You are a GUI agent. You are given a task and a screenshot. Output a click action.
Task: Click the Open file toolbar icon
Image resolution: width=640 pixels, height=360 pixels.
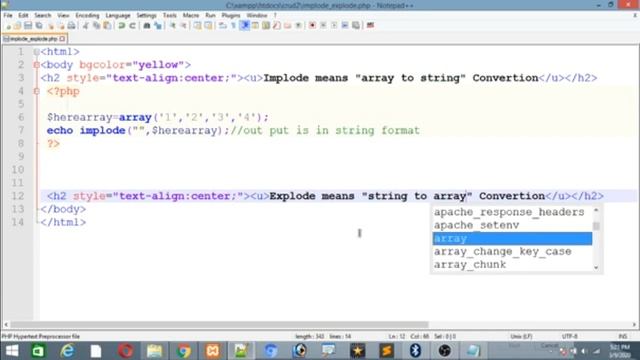click(x=18, y=26)
